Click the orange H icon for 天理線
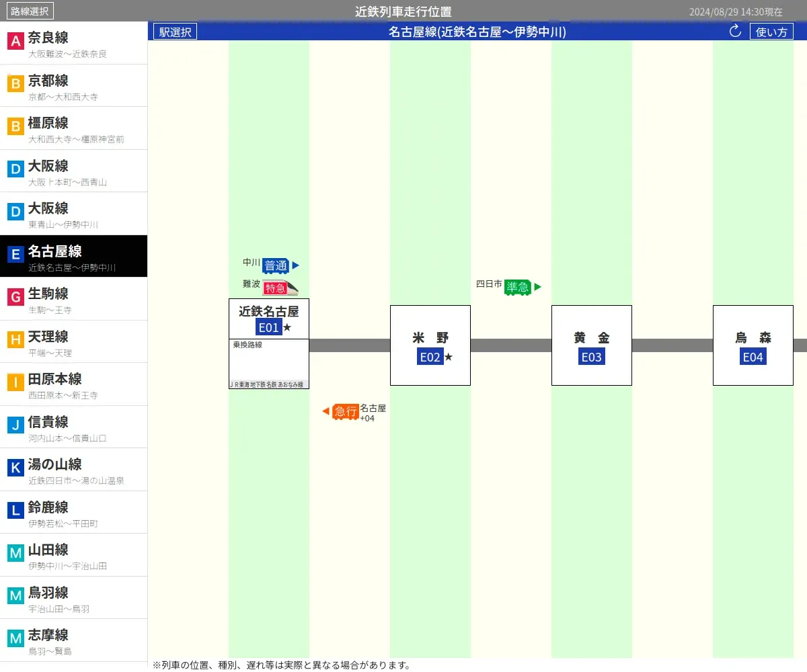The image size is (807, 672). 15,340
